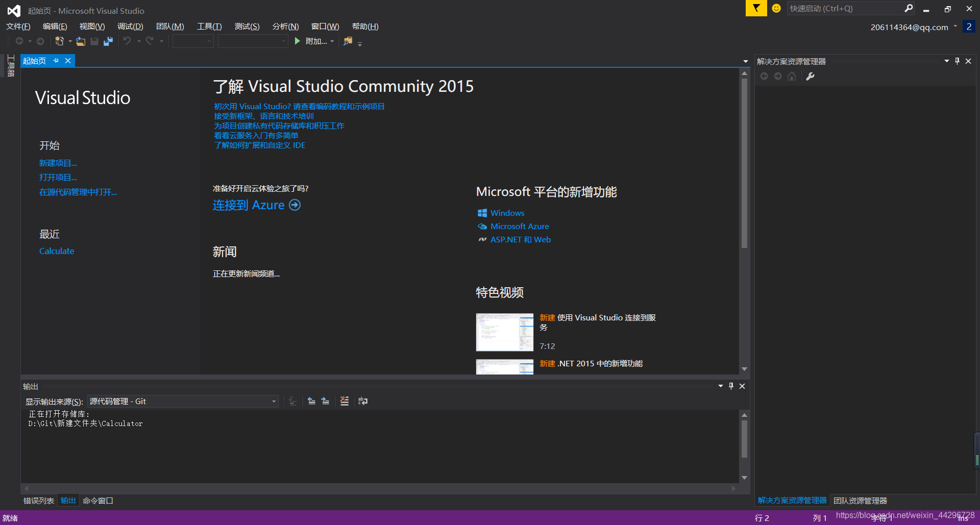Viewport: 980px width, 525px height.
Task: Click the Windows logo next to Windows link
Action: (482, 213)
